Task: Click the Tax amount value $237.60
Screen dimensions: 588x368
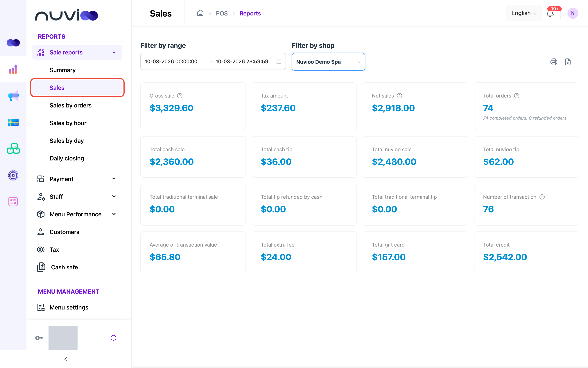Action: point(278,108)
